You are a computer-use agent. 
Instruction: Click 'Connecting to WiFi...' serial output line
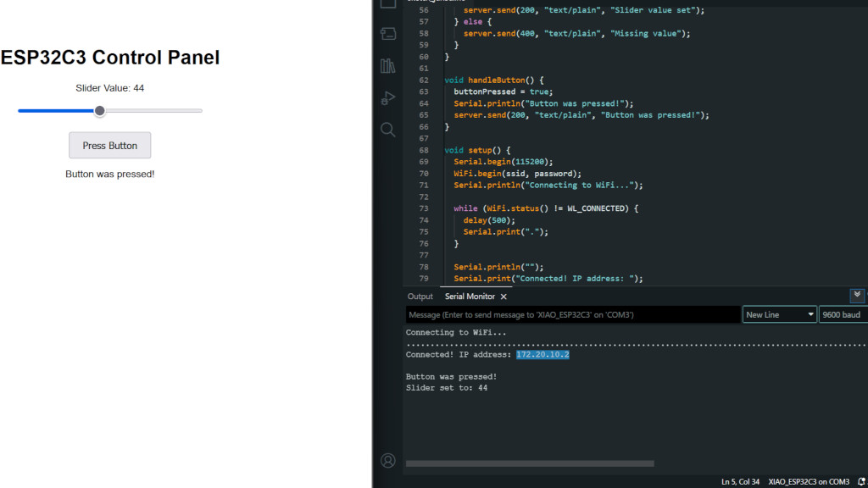pos(456,332)
